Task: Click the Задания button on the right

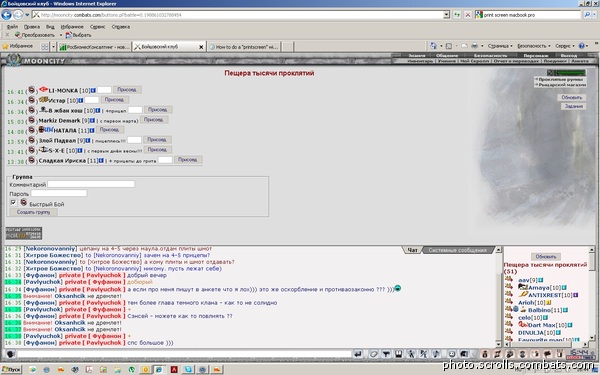Action: [574, 106]
